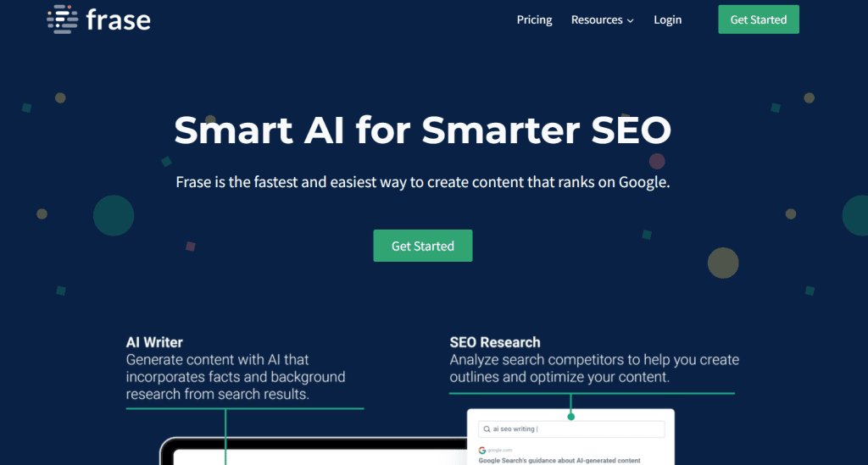Click the Frase logo icon
Screen dimensions: 868x465
click(62, 19)
